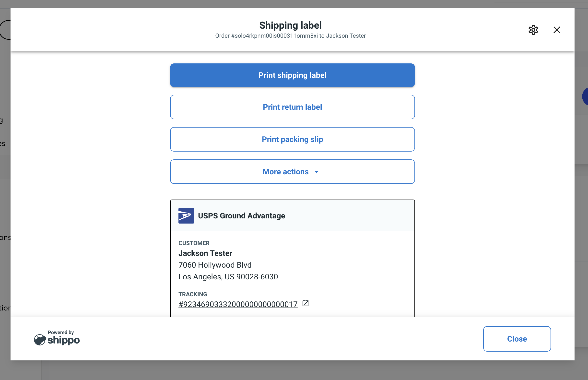Viewport: 588px width, 380px height.
Task: Print a return label
Action: coord(292,107)
